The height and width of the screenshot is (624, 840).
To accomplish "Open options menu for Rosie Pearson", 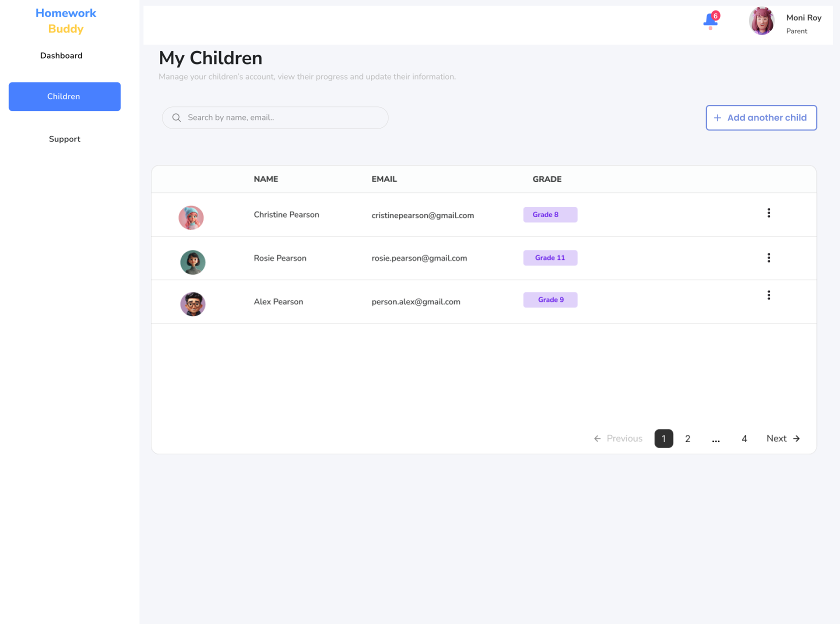I will pyautogui.click(x=768, y=258).
